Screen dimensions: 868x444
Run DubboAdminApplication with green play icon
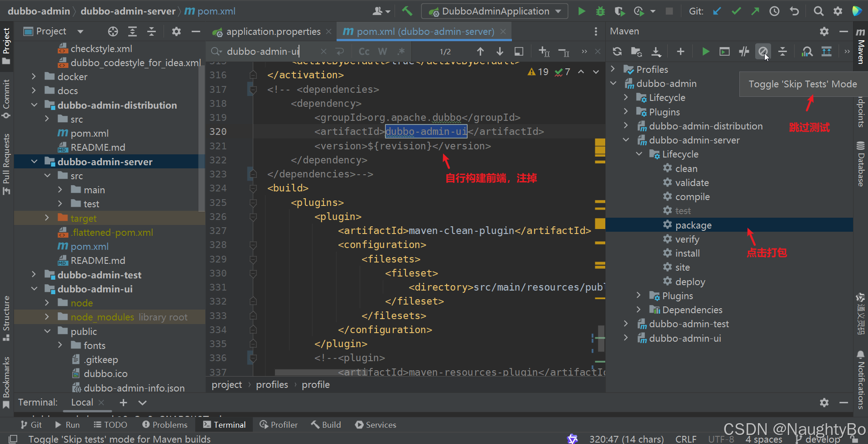tap(582, 11)
